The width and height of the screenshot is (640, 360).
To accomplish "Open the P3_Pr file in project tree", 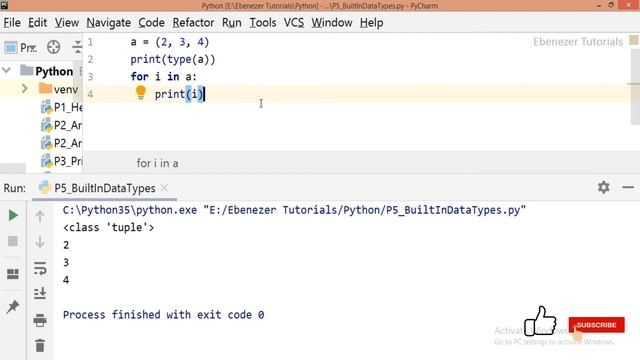I will (x=61, y=161).
